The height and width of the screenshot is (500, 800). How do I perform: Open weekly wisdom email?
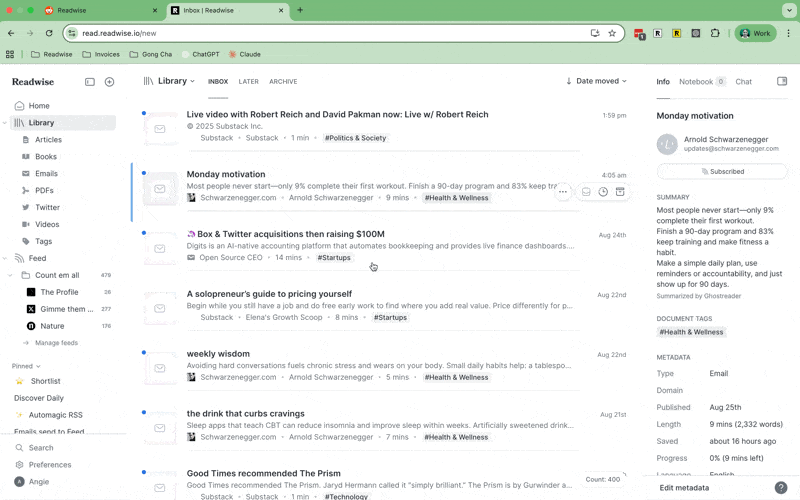218,354
